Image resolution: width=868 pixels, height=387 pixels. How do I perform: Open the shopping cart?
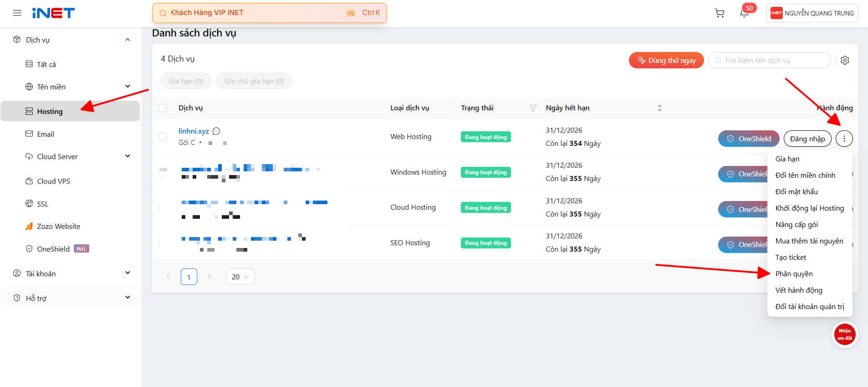point(720,13)
